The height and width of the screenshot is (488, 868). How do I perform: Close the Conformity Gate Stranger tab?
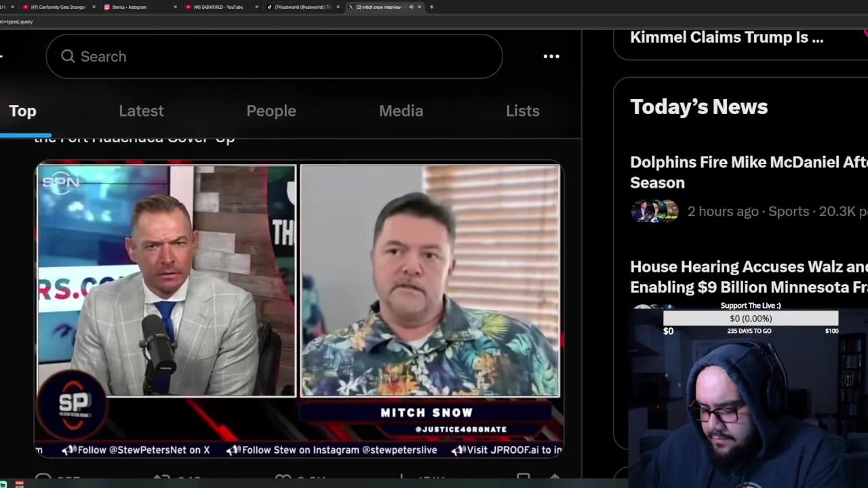click(94, 7)
